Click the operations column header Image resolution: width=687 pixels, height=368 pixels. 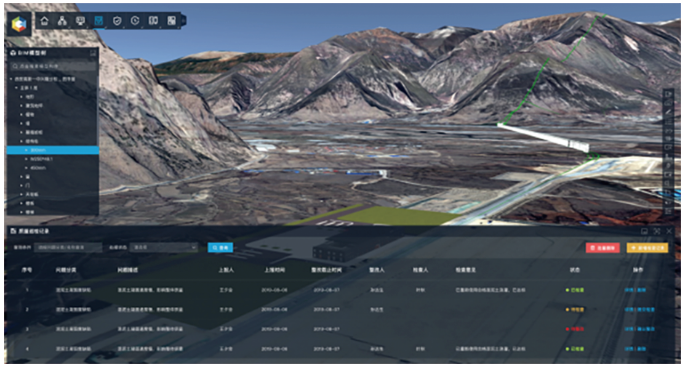638,270
